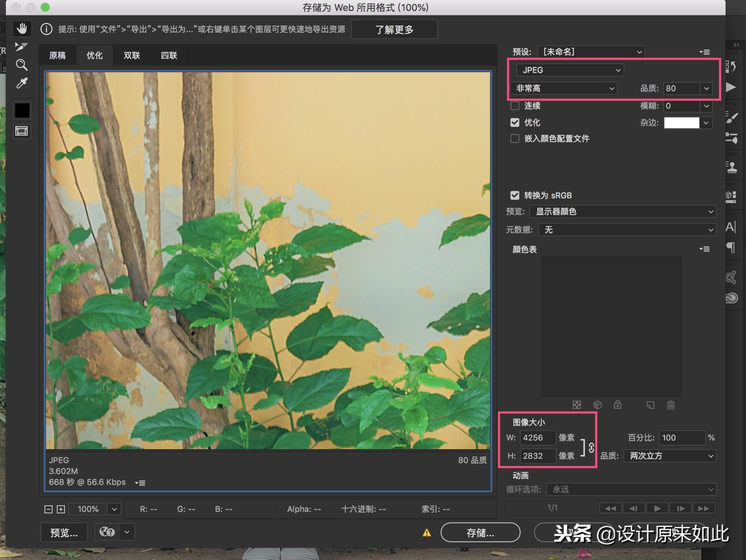Screen dimensions: 746x560
Task: Toggle 转换为 sRGB checkbox
Action: pos(515,196)
